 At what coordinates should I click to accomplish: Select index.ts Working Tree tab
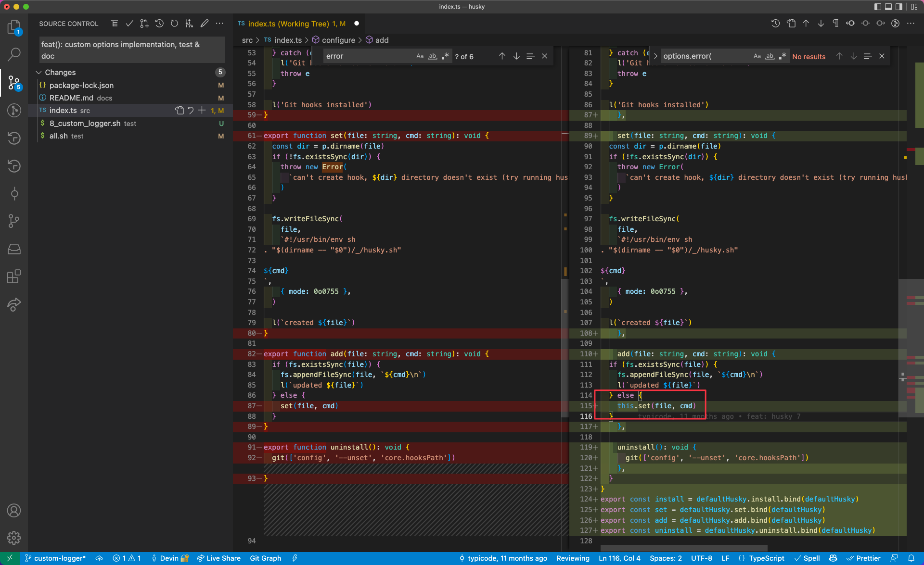pyautogui.click(x=289, y=24)
